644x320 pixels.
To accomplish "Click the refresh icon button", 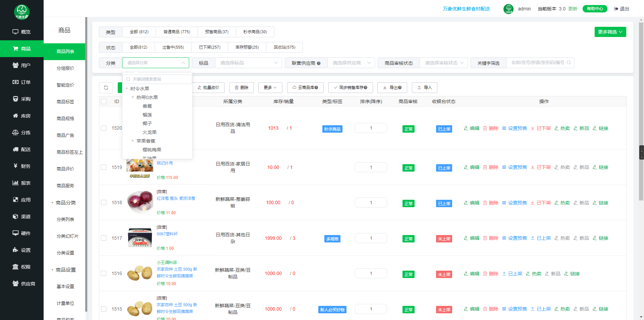I will (106, 88).
